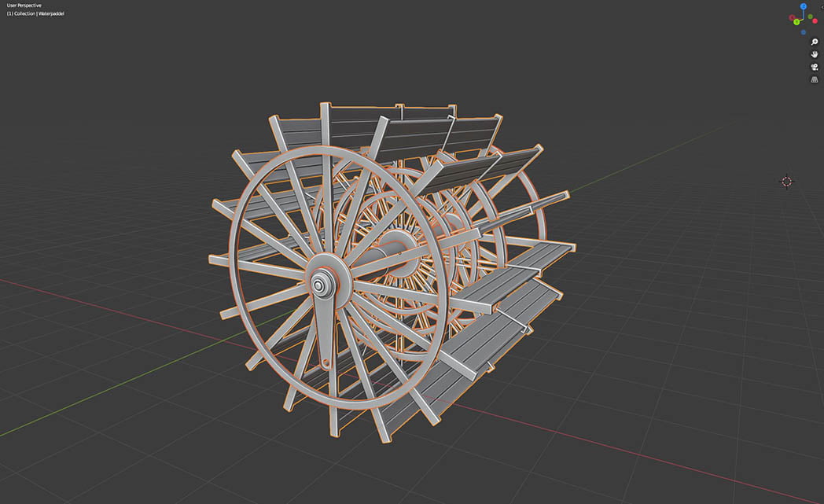Click the dark blue negative Z gizmo dot
Screen dimensions: 824x504
click(x=804, y=32)
